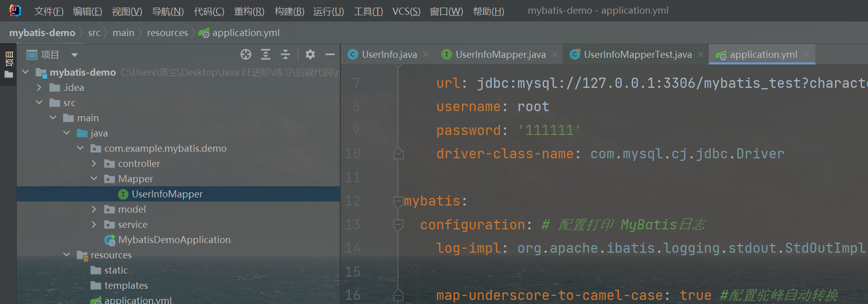
Task: Open the 运行(U) menu
Action: tap(329, 11)
